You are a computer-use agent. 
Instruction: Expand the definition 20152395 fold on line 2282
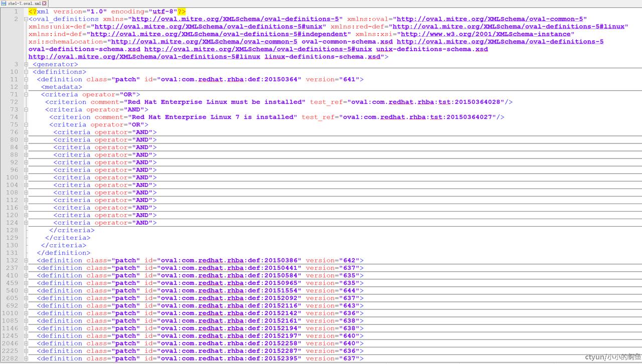click(x=26, y=358)
